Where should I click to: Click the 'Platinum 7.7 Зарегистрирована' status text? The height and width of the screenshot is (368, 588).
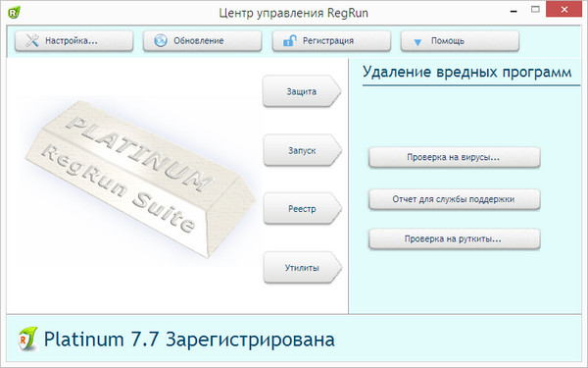click(189, 340)
